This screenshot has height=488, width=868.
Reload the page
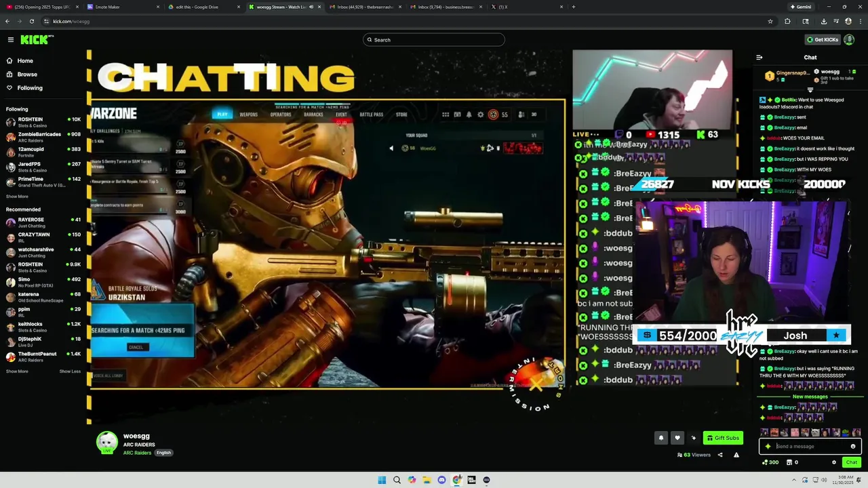32,21
